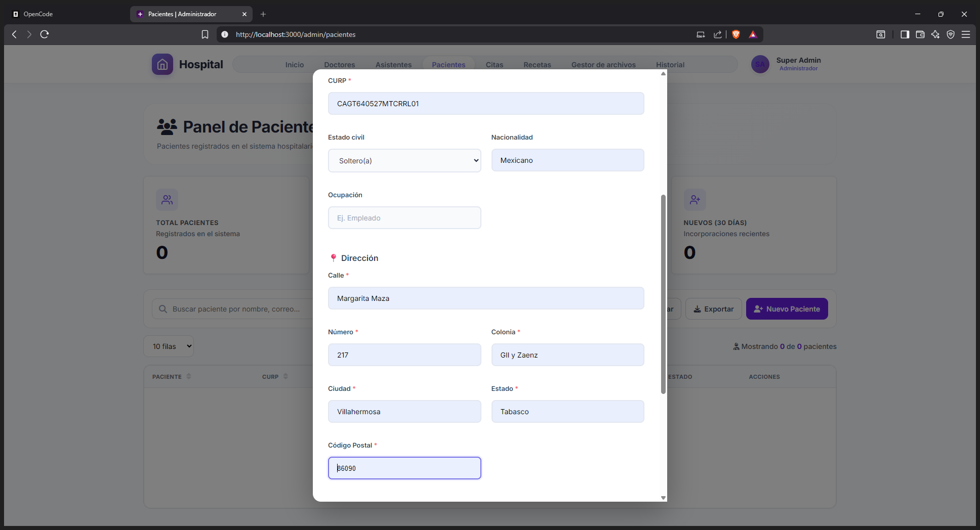
Task: Open new browser tab with plus
Action: [x=263, y=14]
